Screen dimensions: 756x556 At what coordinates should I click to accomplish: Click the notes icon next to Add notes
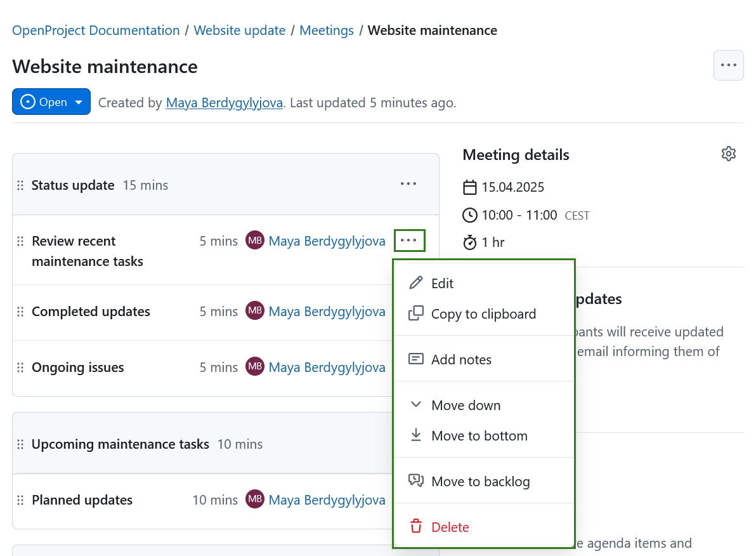pos(416,358)
